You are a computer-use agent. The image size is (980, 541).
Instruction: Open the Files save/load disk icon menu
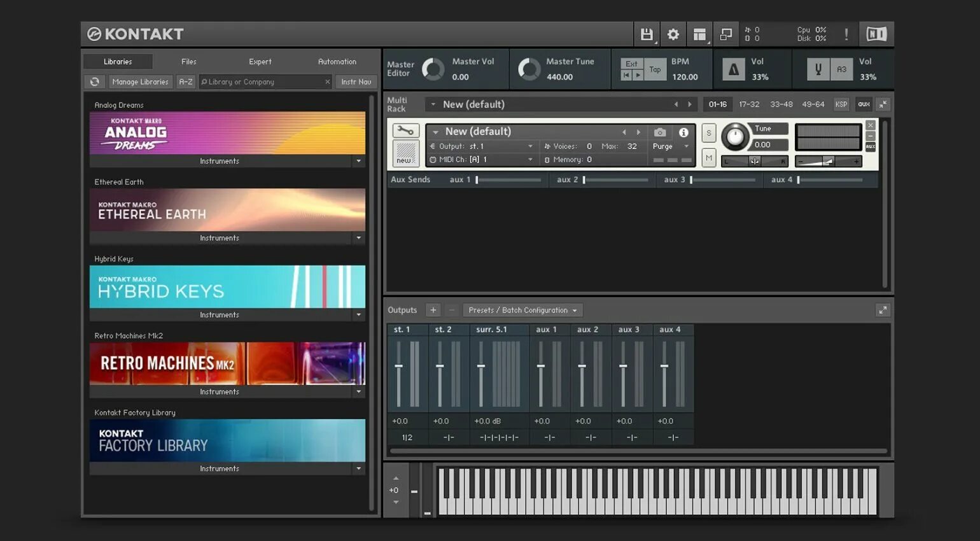tap(647, 34)
